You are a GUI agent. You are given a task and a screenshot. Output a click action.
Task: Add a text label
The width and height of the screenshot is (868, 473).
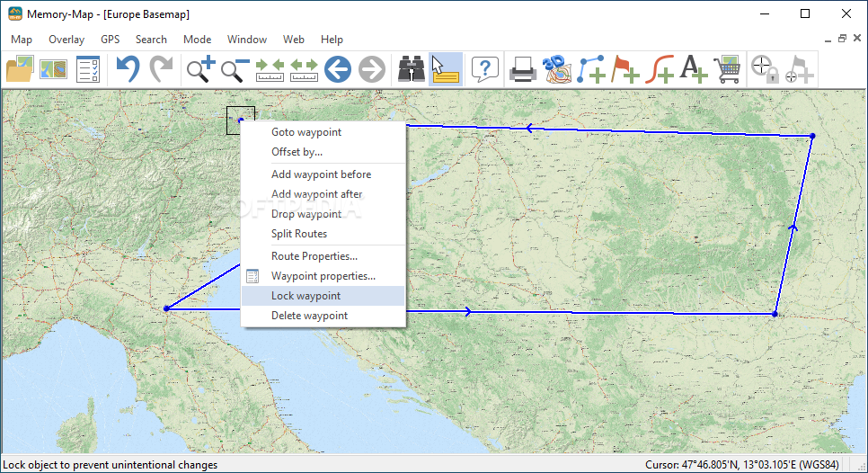[694, 69]
